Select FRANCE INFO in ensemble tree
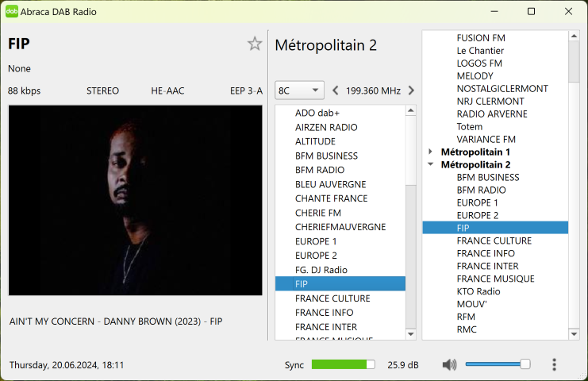The width and height of the screenshot is (588, 381). 486,253
